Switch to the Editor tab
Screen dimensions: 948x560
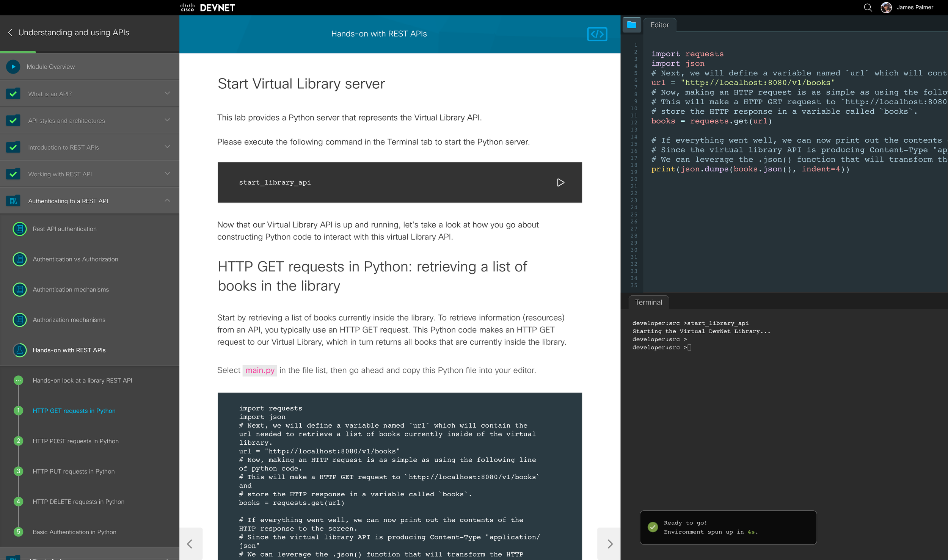point(659,25)
